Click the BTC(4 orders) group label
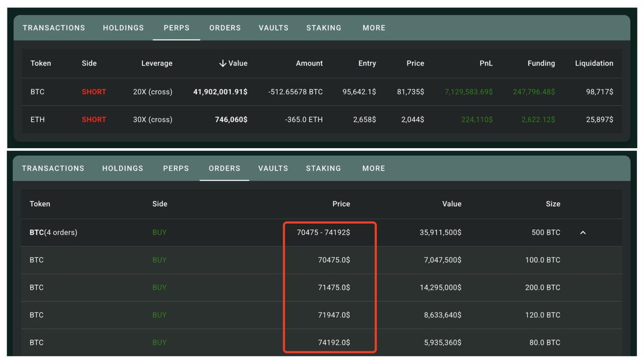Screen dimensions: 644x362 (53, 233)
